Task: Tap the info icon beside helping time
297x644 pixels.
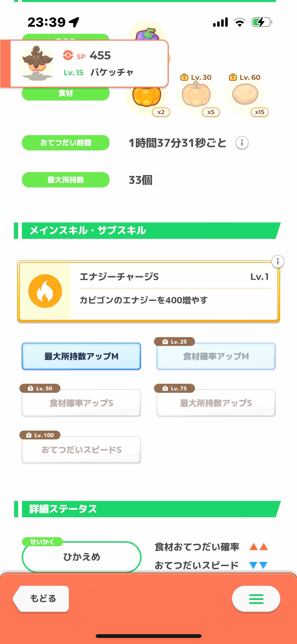Action: (242, 143)
